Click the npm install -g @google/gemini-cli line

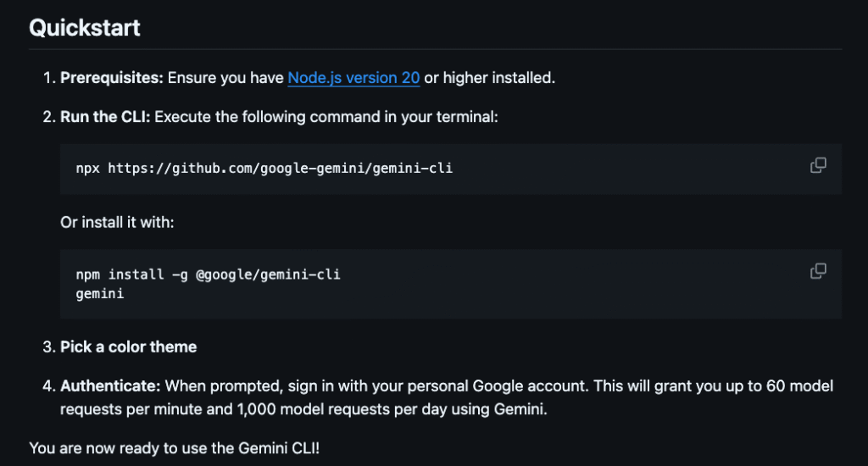pyautogui.click(x=209, y=275)
